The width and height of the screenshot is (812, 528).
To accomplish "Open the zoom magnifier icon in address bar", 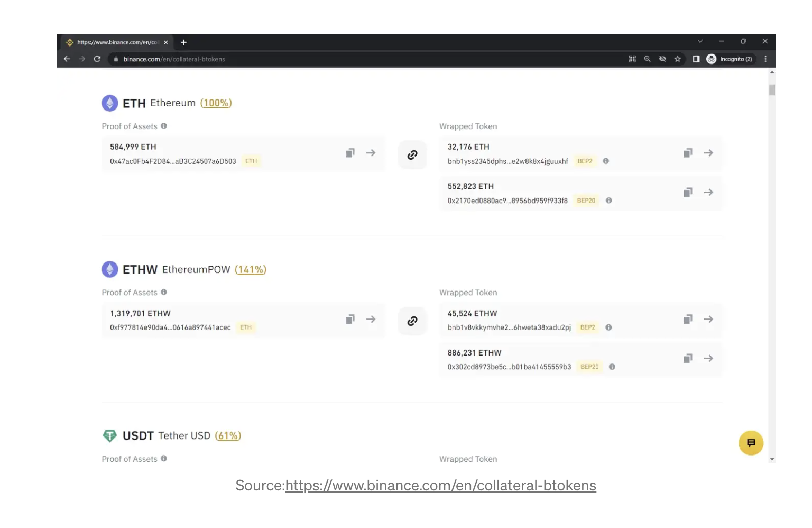I will [647, 59].
